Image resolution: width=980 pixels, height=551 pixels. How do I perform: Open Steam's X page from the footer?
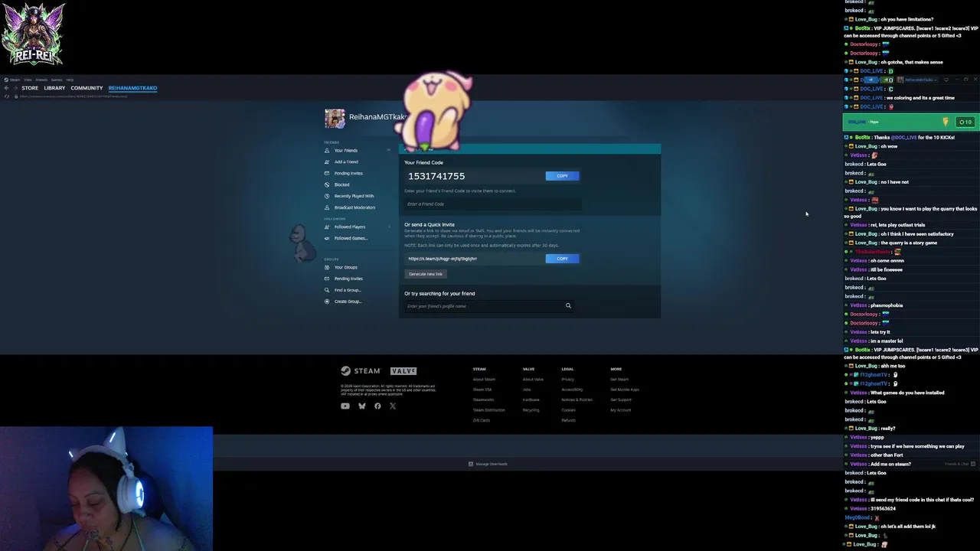point(393,406)
